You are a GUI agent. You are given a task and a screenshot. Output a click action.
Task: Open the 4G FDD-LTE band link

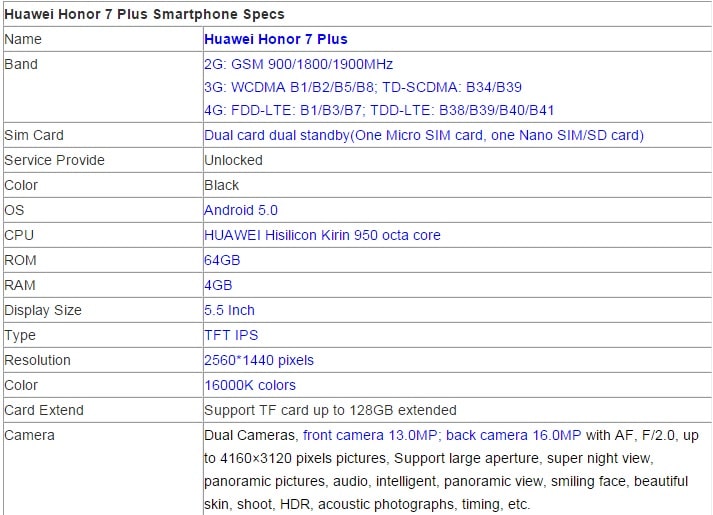(379, 110)
